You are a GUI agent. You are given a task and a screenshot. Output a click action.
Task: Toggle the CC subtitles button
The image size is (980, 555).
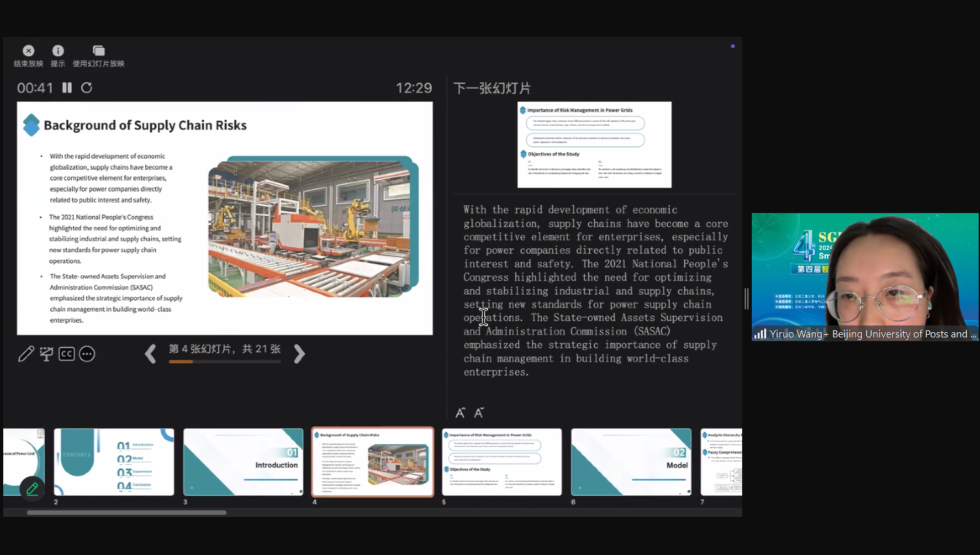pyautogui.click(x=67, y=354)
